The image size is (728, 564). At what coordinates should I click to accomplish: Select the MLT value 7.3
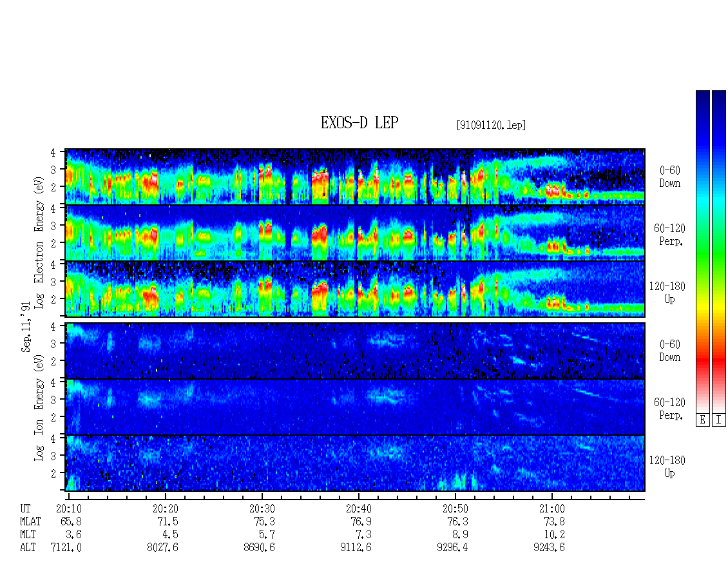point(363,535)
